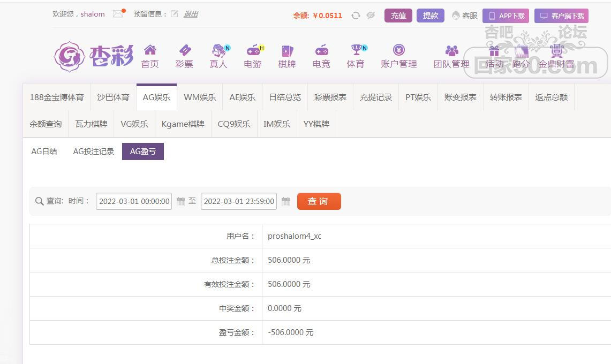This screenshot has width=611, height=364.
Task: Open the live casino section icon
Action: [218, 51]
